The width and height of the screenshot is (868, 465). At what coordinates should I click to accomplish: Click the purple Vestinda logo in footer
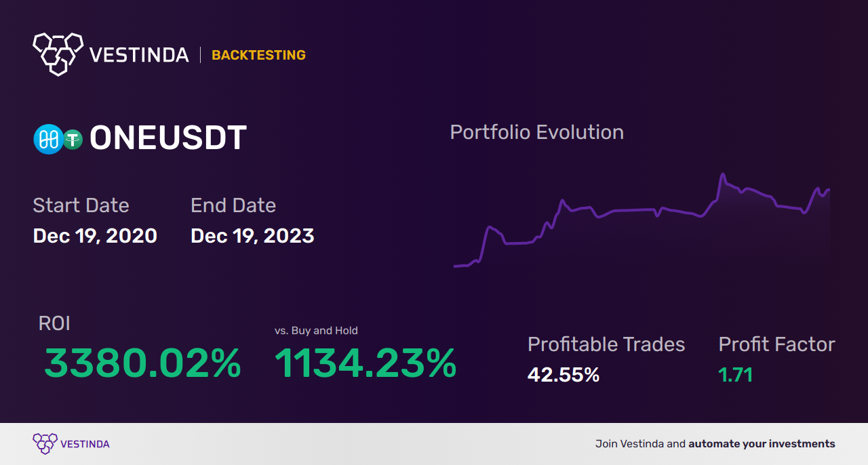click(x=45, y=444)
